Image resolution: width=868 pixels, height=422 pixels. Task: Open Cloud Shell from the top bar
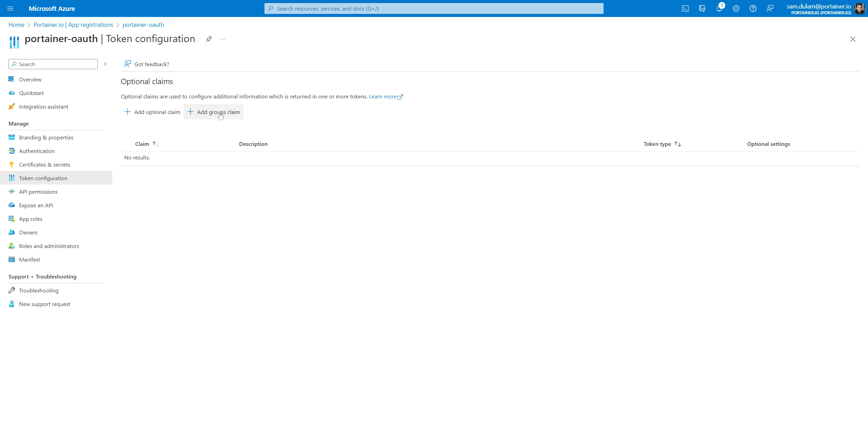pos(685,8)
